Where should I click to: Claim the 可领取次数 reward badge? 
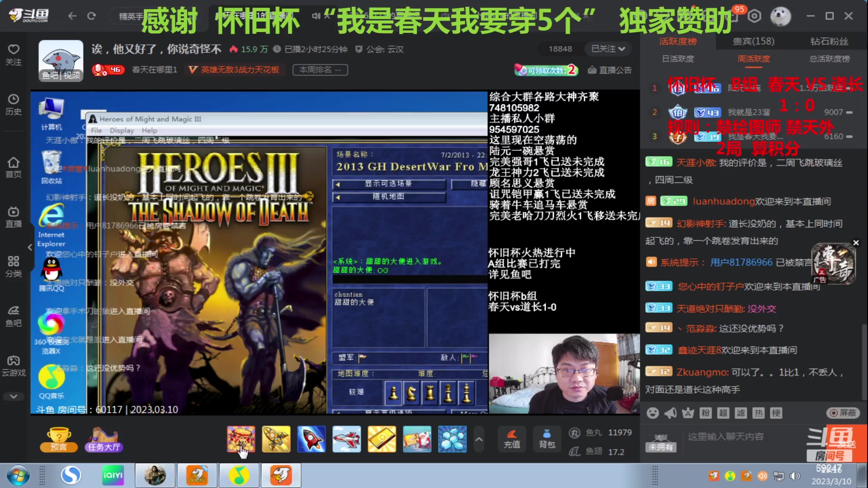tap(546, 70)
